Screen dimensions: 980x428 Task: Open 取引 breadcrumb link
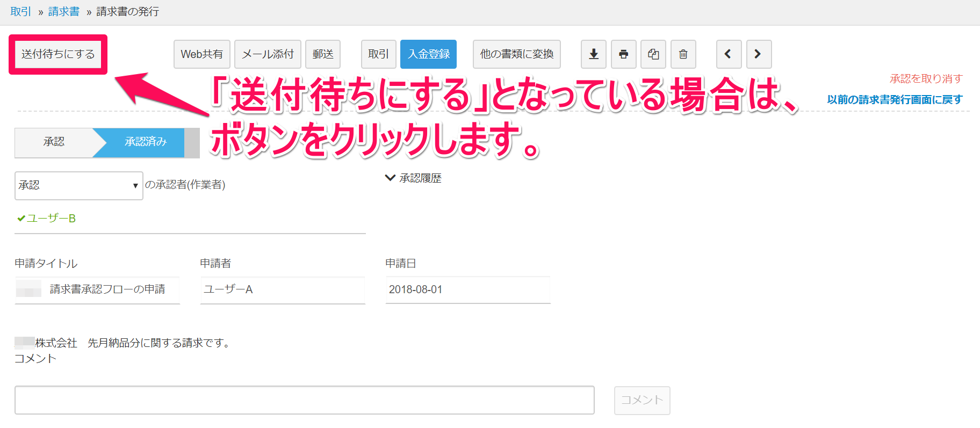pyautogui.click(x=21, y=12)
